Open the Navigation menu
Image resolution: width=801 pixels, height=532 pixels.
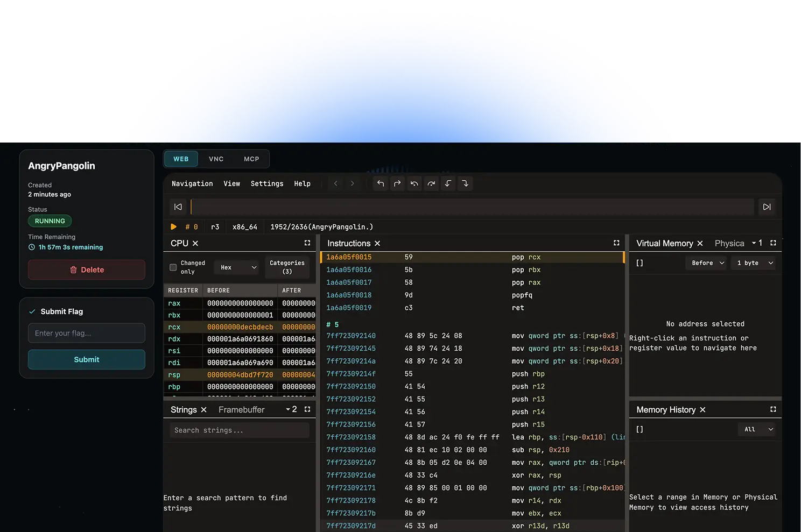192,183
